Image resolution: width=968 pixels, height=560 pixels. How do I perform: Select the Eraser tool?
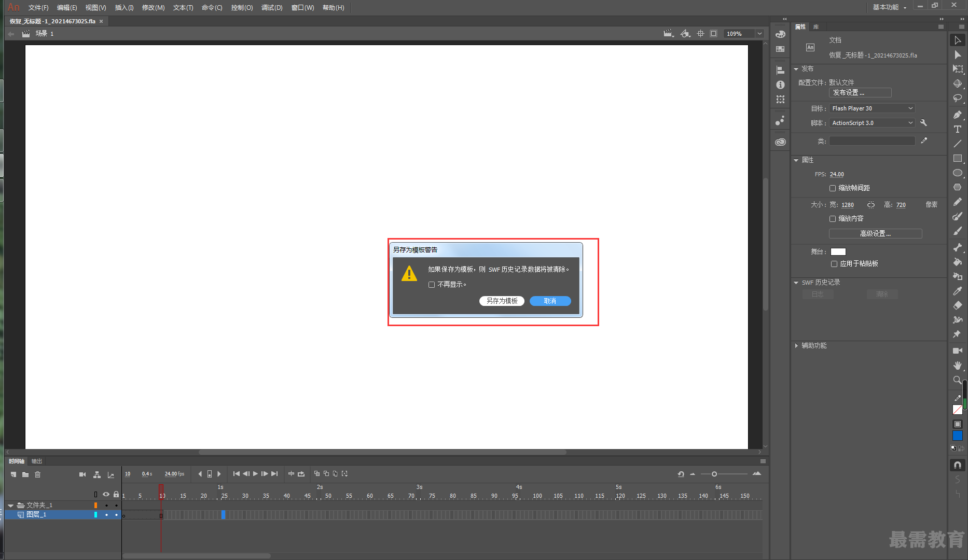point(958,305)
